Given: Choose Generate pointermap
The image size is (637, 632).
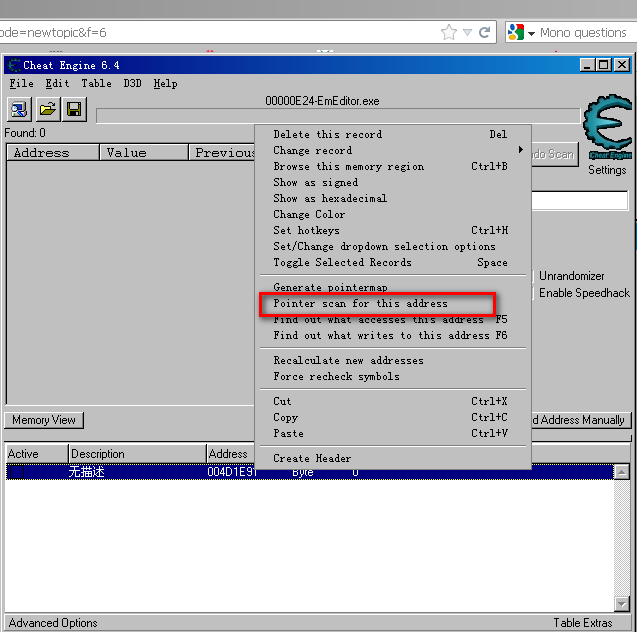Looking at the screenshot, I should point(393,287).
